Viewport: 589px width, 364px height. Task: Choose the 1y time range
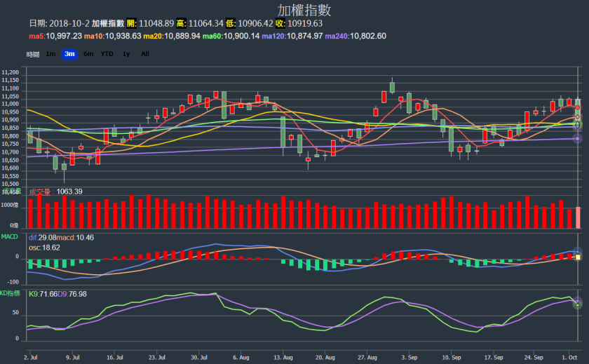tap(126, 54)
